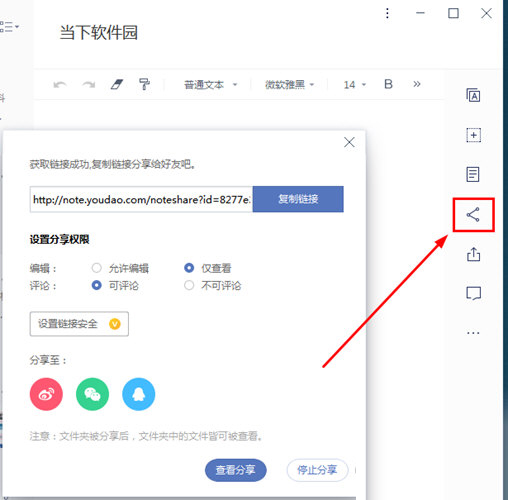508x500 pixels.
Task: Open the font size dropdown 14
Action: [x=355, y=85]
